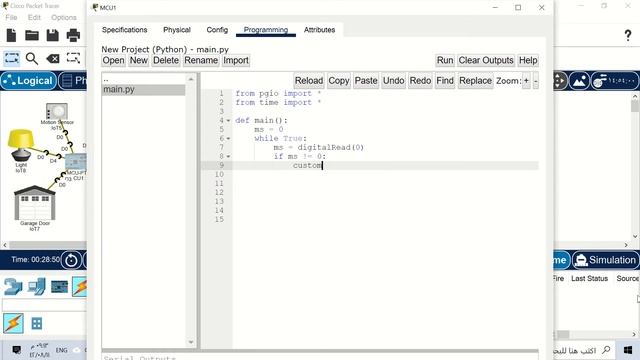Screen dimensions: 640x360
Task: Click the MCU board device on the canvas
Action: pyautogui.click(x=76, y=162)
